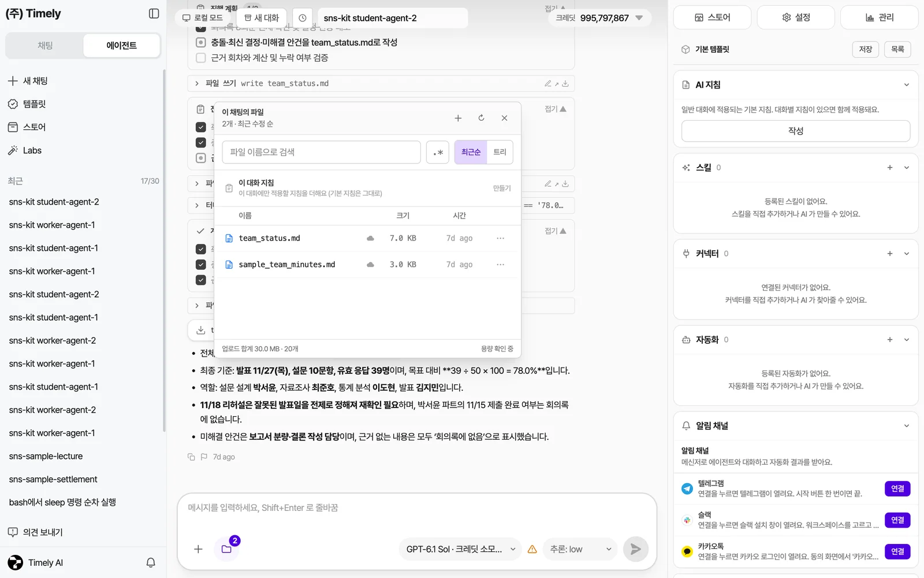Viewport: 924px width, 578px height.
Task: Click the warning triangle icon near model selector
Action: (532, 549)
